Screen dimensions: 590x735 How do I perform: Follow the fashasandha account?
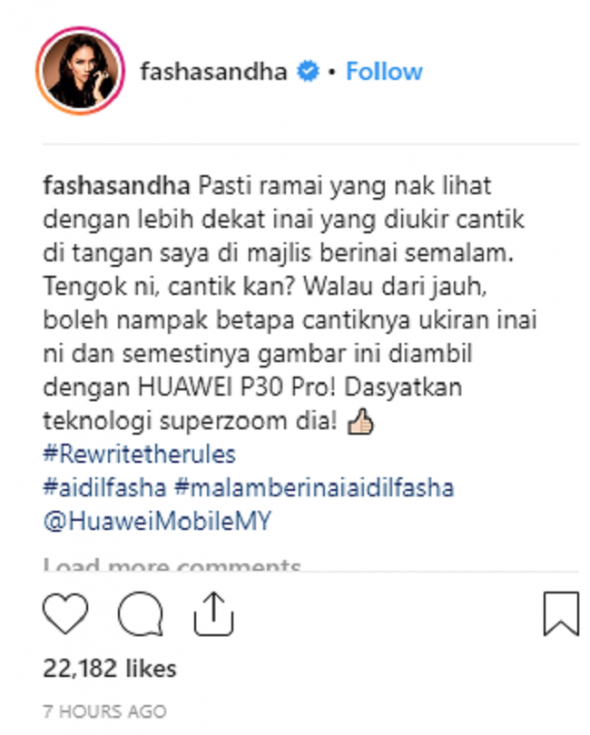point(384,72)
